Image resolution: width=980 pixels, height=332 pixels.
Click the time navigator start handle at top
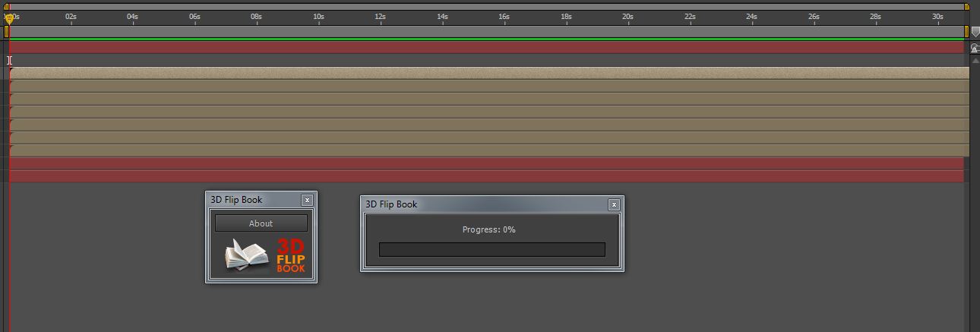(7, 7)
